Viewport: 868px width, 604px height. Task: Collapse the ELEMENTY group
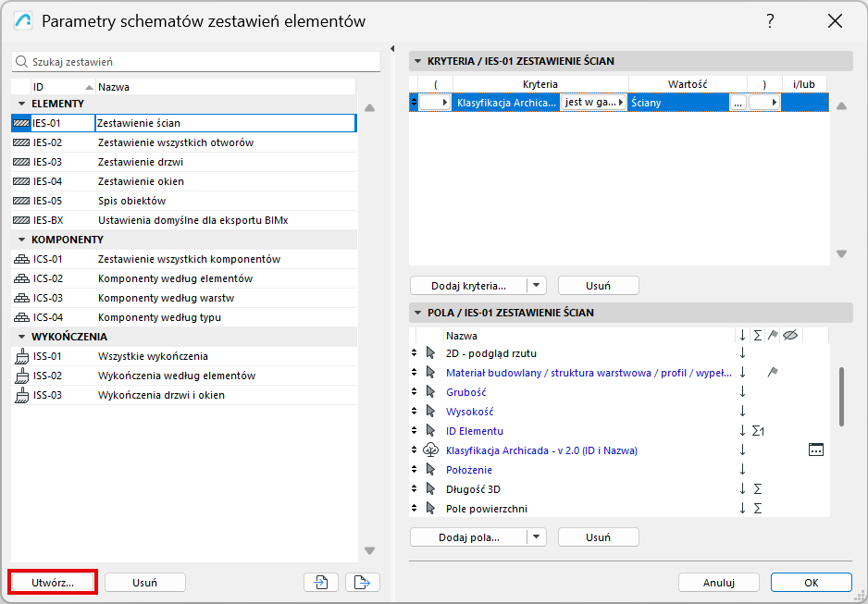click(22, 104)
